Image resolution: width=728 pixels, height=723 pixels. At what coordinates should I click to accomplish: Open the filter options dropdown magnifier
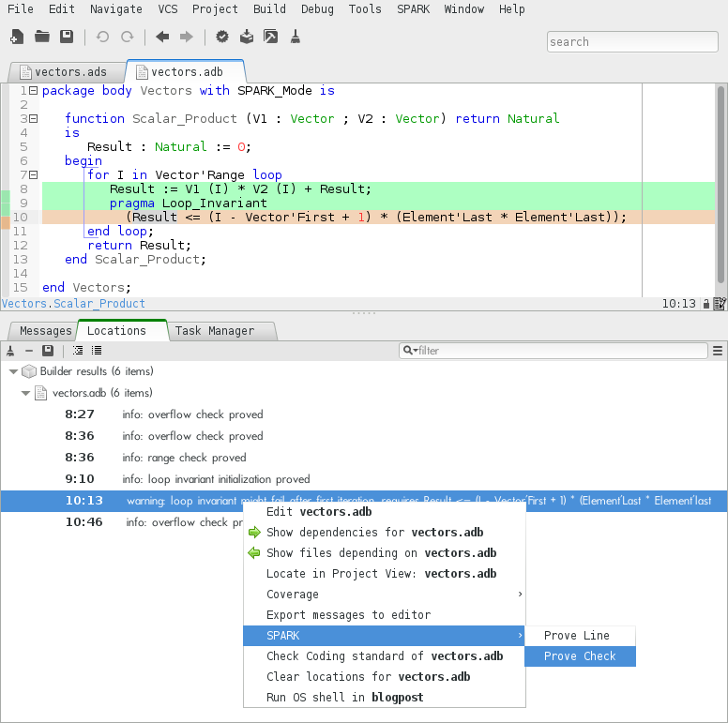410,351
